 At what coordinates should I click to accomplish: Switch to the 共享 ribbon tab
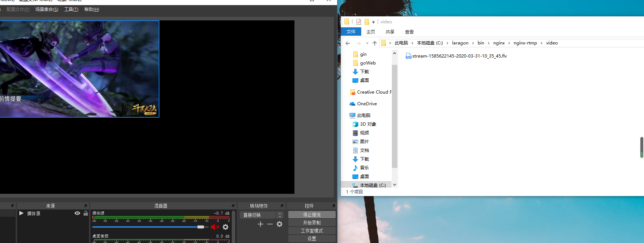pyautogui.click(x=390, y=32)
